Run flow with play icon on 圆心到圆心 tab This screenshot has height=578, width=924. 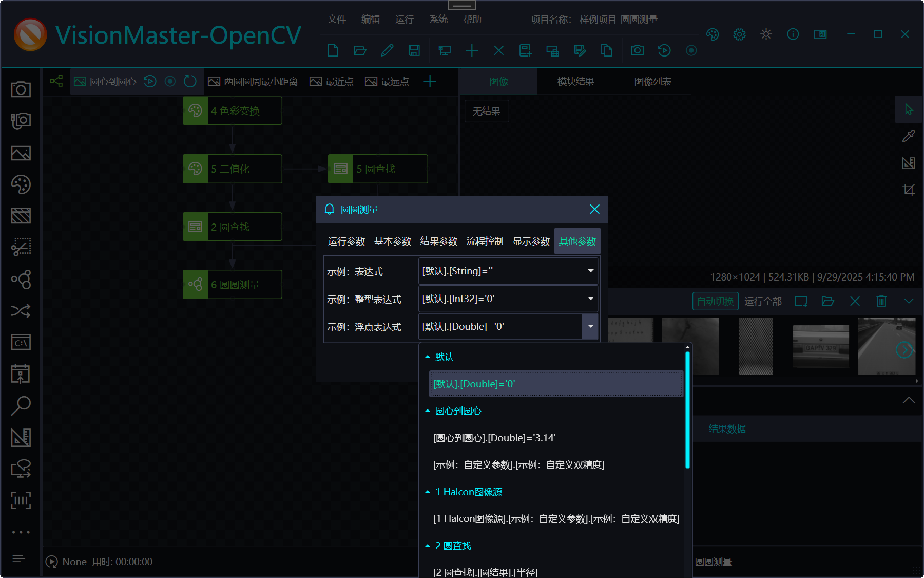tap(150, 81)
